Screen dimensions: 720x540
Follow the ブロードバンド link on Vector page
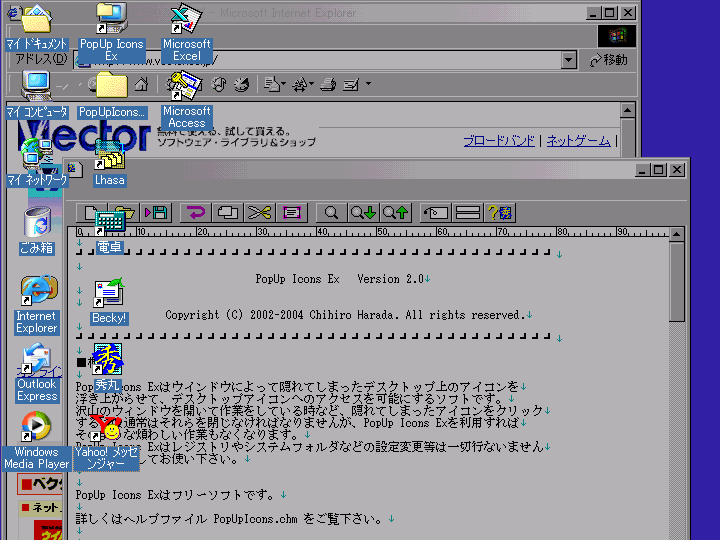point(499,141)
